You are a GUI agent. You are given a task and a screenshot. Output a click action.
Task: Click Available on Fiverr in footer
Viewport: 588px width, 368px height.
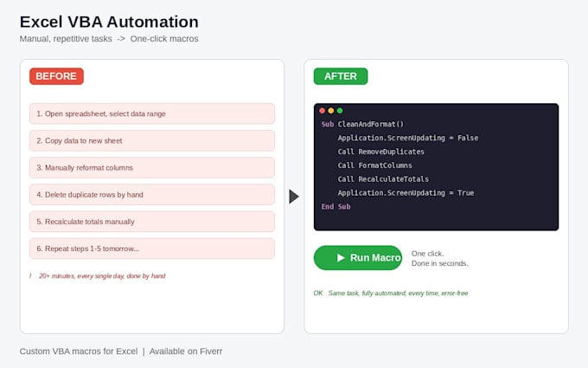[x=186, y=352]
